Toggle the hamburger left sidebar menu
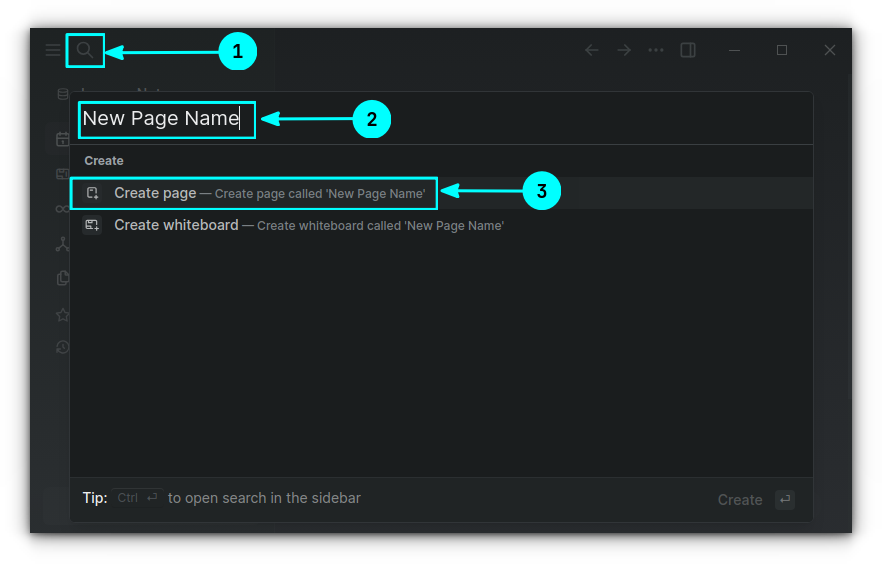Image resolution: width=882 pixels, height=565 pixels. click(x=53, y=50)
